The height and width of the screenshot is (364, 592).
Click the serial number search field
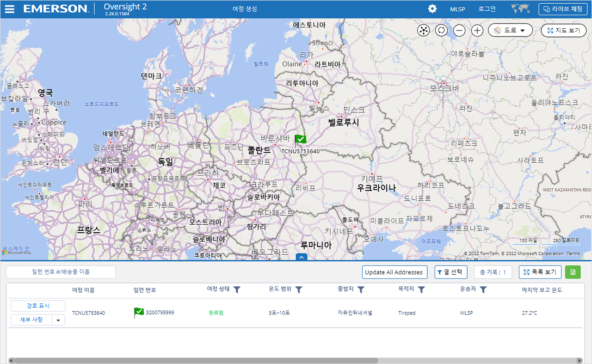[61, 272]
